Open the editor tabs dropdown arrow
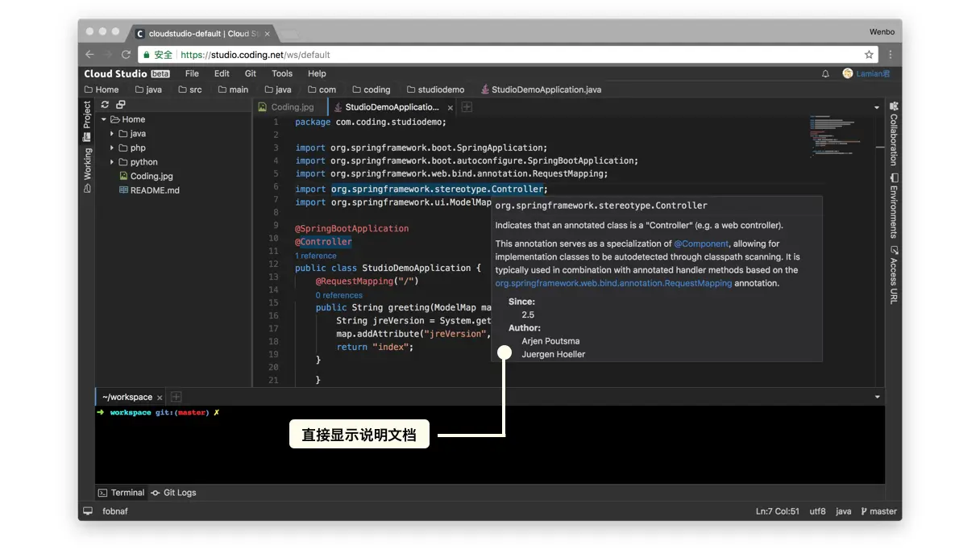Screen dimensions: 980x550 [877, 107]
